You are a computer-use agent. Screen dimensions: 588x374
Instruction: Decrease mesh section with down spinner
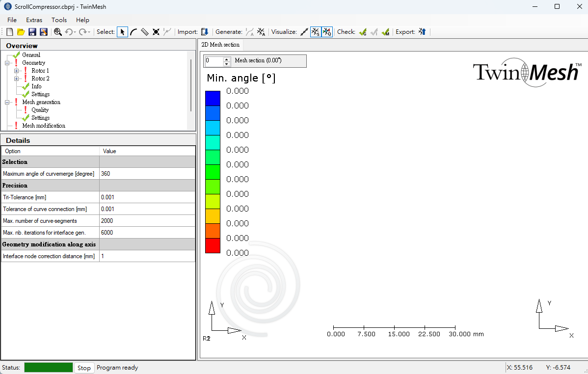(x=226, y=63)
